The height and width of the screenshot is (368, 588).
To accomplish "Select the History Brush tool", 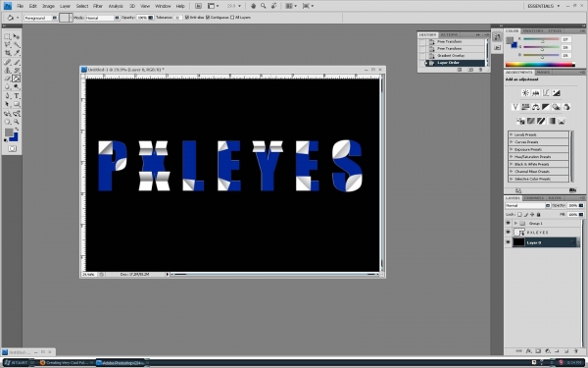I will 17,71.
